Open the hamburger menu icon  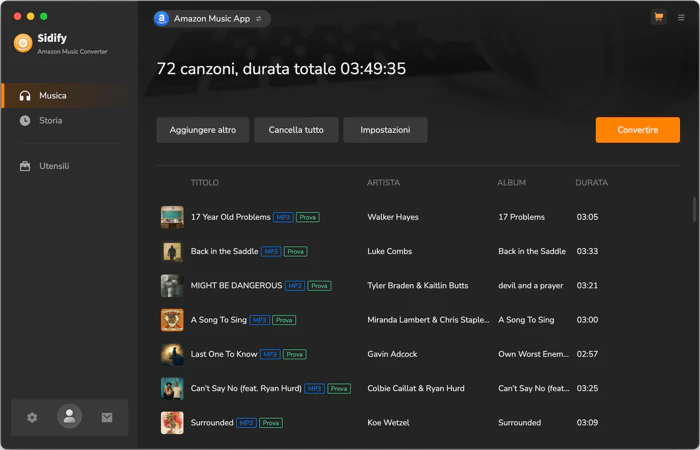pyautogui.click(x=681, y=17)
